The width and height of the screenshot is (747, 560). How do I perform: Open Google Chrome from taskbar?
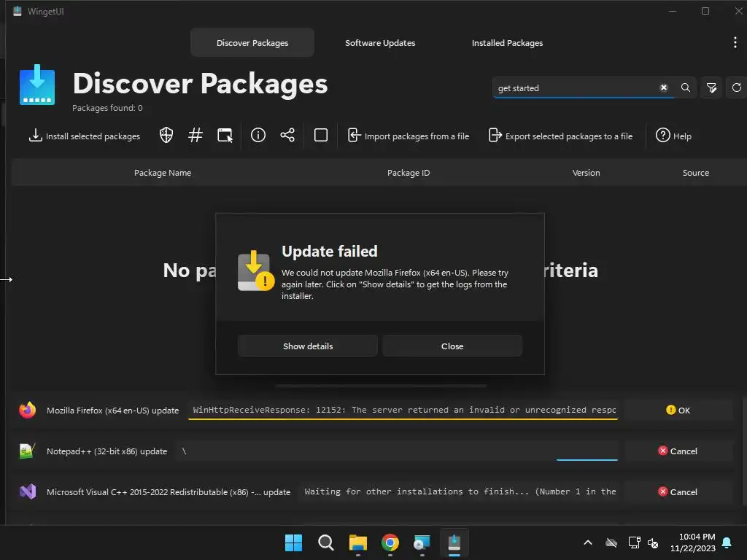point(390,542)
